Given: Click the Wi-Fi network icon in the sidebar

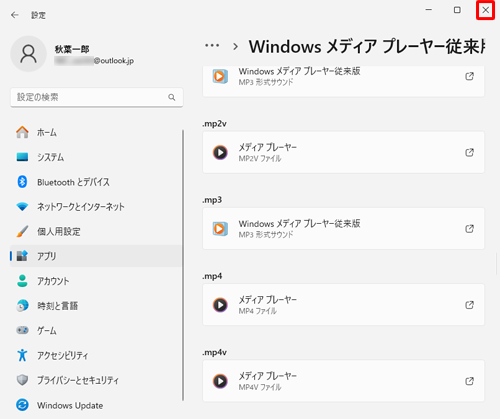Looking at the screenshot, I should tap(22, 207).
